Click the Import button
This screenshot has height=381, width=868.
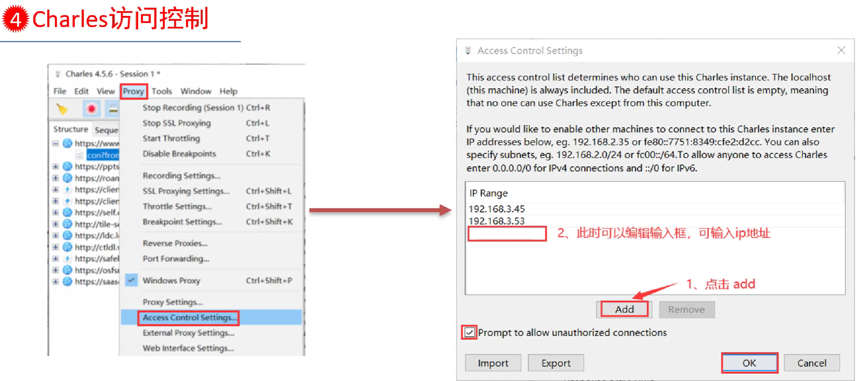point(493,363)
